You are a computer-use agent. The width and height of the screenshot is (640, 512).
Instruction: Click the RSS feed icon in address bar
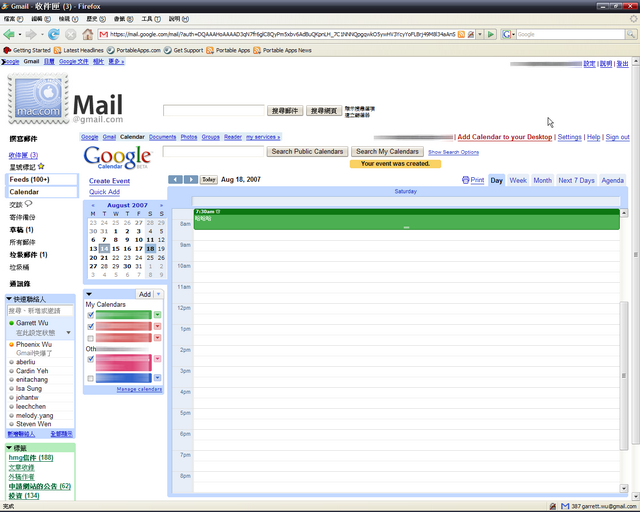pos(461,34)
